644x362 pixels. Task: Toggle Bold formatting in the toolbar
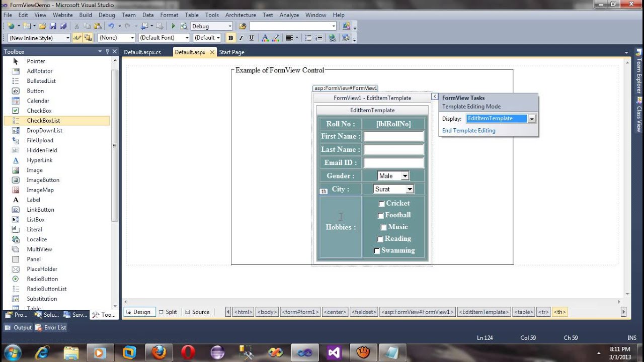coord(230,38)
